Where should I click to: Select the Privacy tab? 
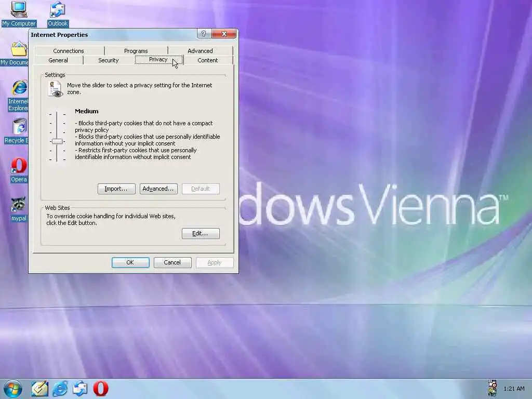(x=158, y=60)
